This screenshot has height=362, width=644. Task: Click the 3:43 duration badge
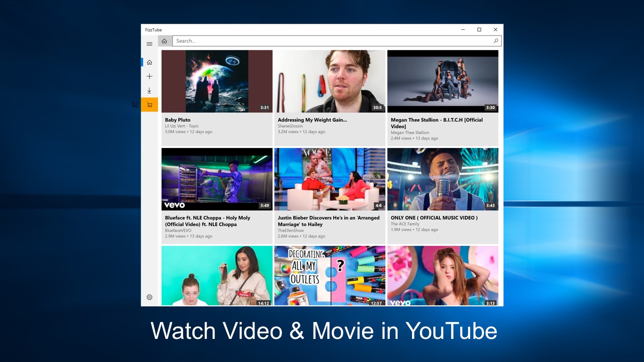491,206
